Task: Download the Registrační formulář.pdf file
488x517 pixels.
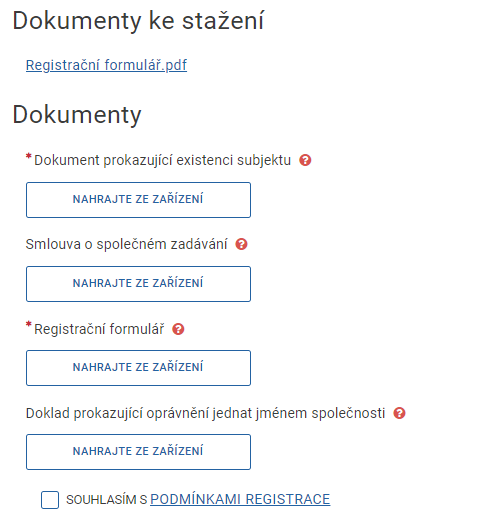Action: [x=106, y=65]
